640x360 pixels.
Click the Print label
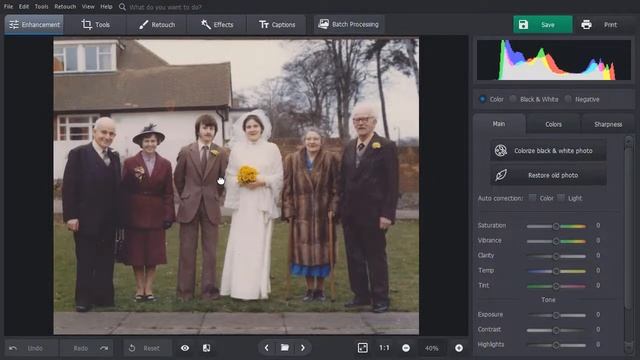[x=610, y=24]
